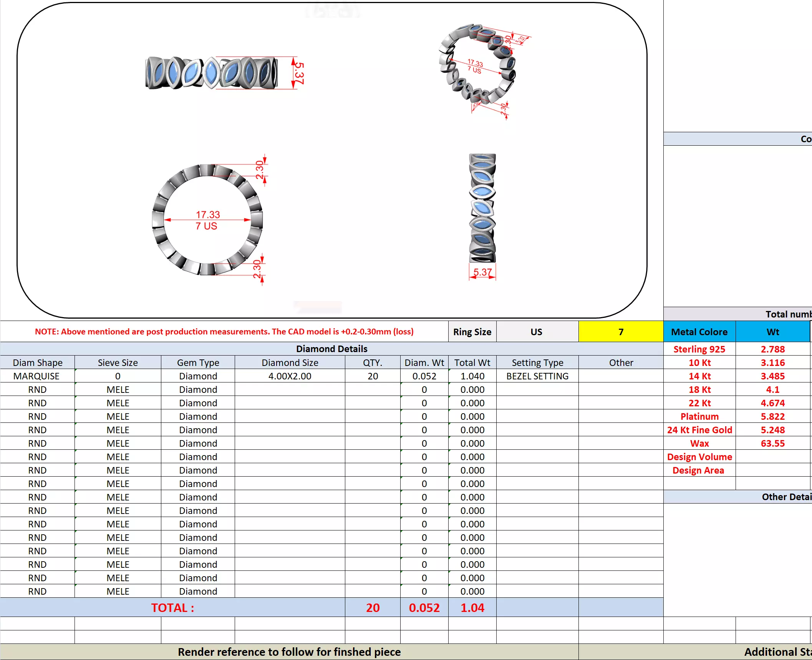Click the total weight 1.04 cell
This screenshot has height=660, width=812.
(x=472, y=608)
